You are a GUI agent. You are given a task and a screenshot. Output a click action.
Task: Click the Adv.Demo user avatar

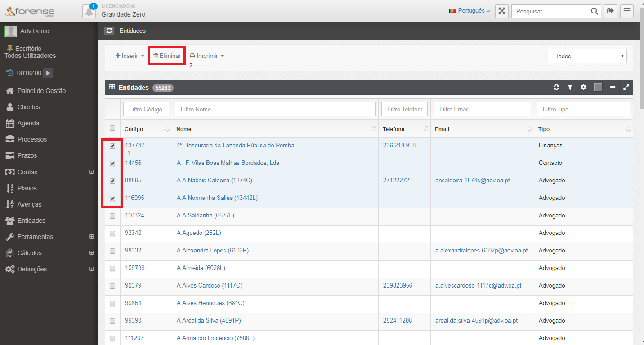(10, 31)
